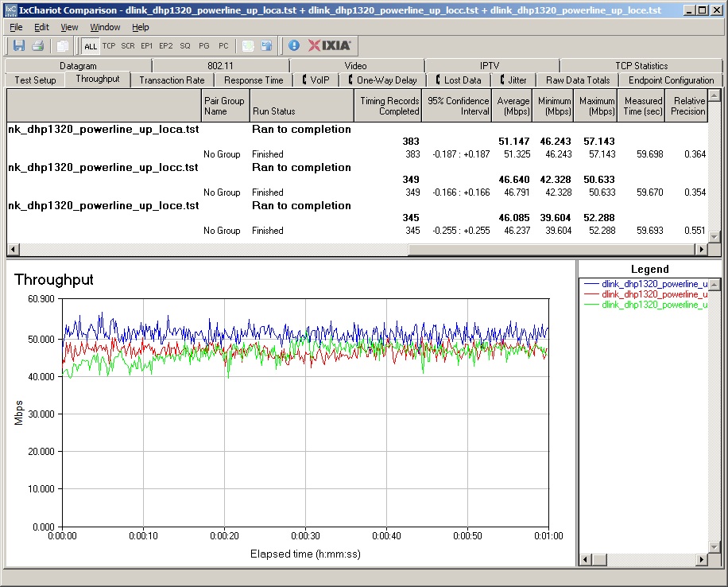Click the Copy pages icon
728x587 pixels.
[x=62, y=45]
